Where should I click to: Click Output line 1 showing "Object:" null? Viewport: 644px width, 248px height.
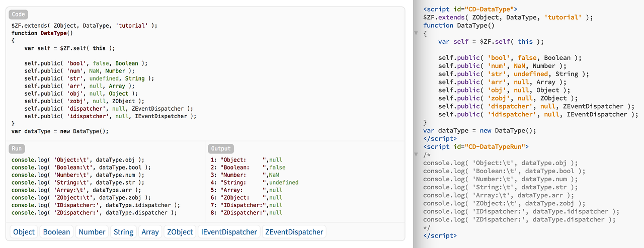(x=247, y=160)
